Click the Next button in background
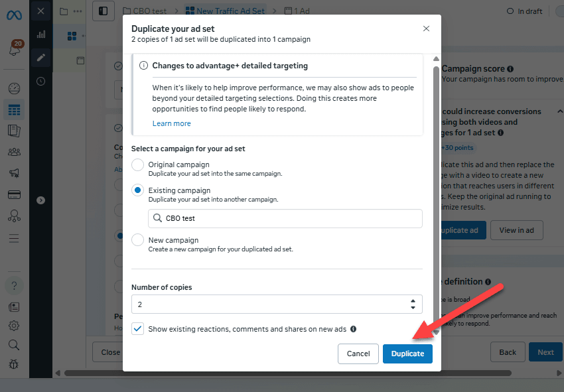564x392 pixels. [x=545, y=352]
